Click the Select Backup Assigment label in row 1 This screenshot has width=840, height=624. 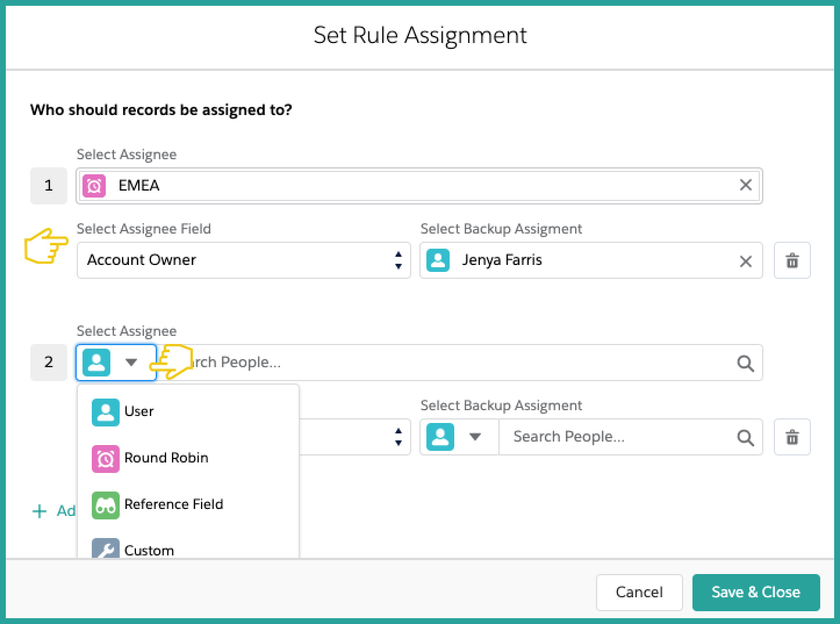pyautogui.click(x=501, y=229)
